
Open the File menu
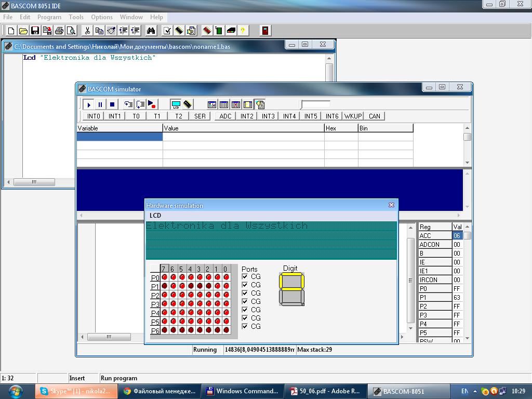click(8, 17)
